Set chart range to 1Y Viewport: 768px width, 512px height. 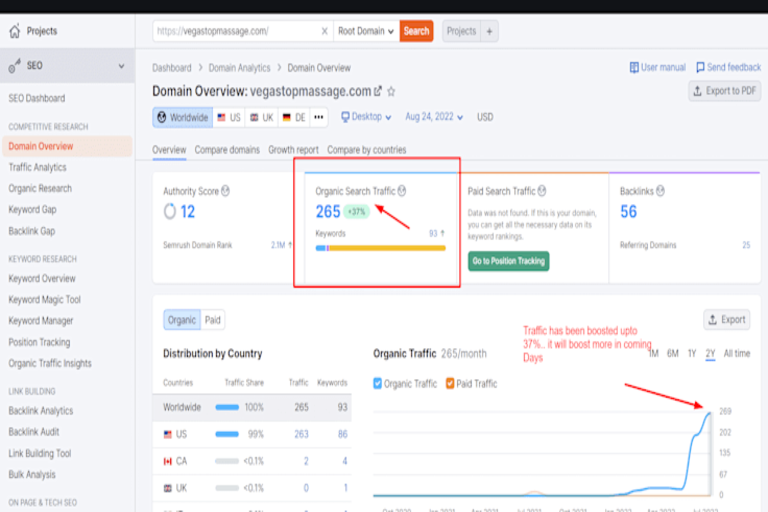coord(692,353)
